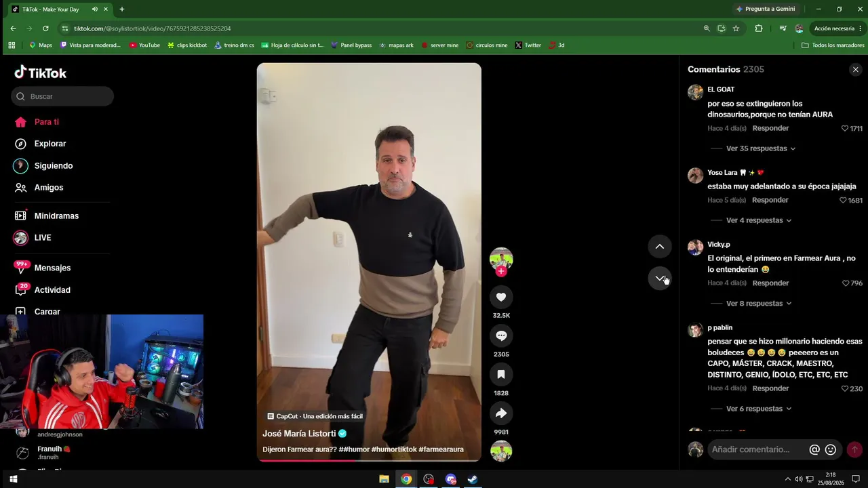This screenshot has height=488, width=868.
Task: Expand Ver 4 respuestas
Action: pos(758,220)
